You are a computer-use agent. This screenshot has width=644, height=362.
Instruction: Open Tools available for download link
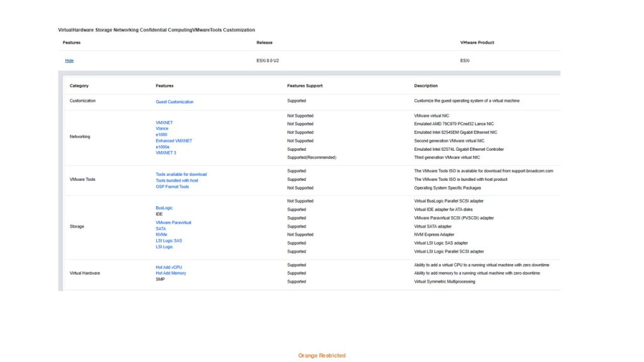tap(181, 175)
